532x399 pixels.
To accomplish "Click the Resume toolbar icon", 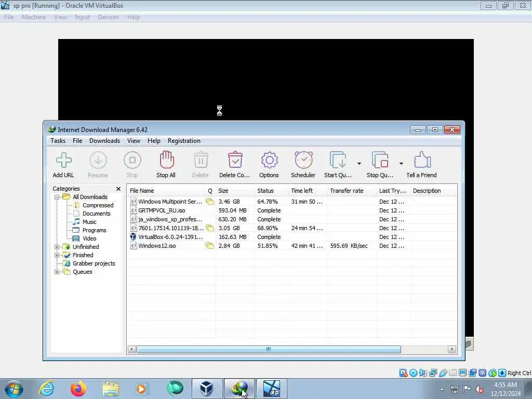I will [98, 160].
